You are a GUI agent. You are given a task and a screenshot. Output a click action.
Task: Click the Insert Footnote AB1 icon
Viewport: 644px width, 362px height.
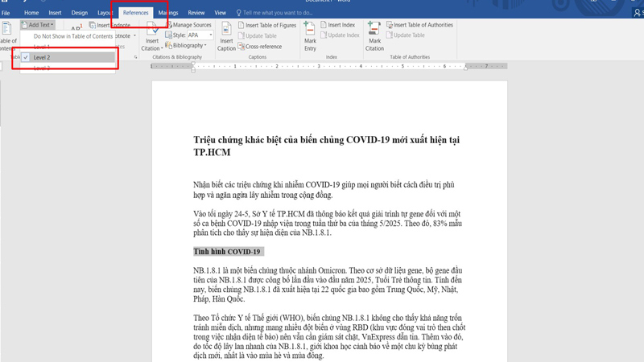76,28
